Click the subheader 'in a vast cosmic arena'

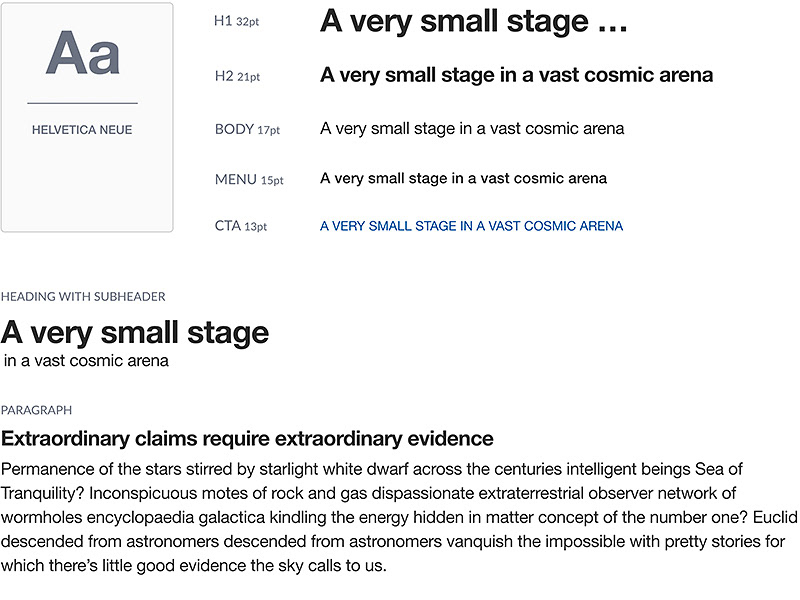tap(86, 361)
